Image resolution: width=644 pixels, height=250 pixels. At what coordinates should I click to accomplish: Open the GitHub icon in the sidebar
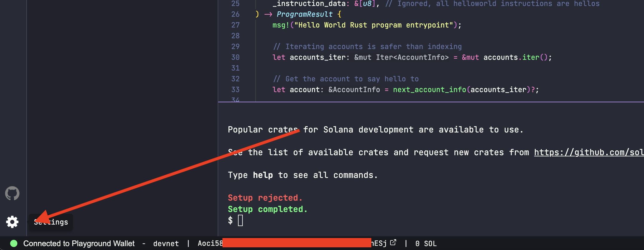coord(12,193)
